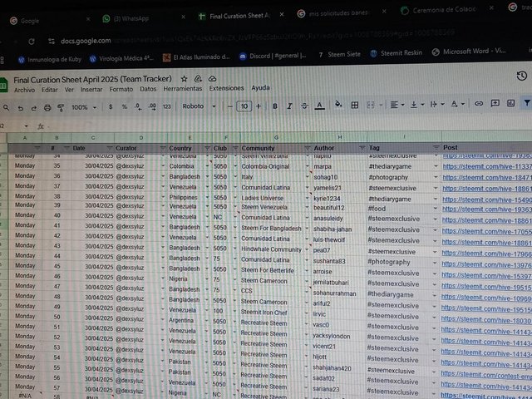This screenshot has height=399, width=532.
Task: Open the Ayuda menu
Action: click(260, 88)
